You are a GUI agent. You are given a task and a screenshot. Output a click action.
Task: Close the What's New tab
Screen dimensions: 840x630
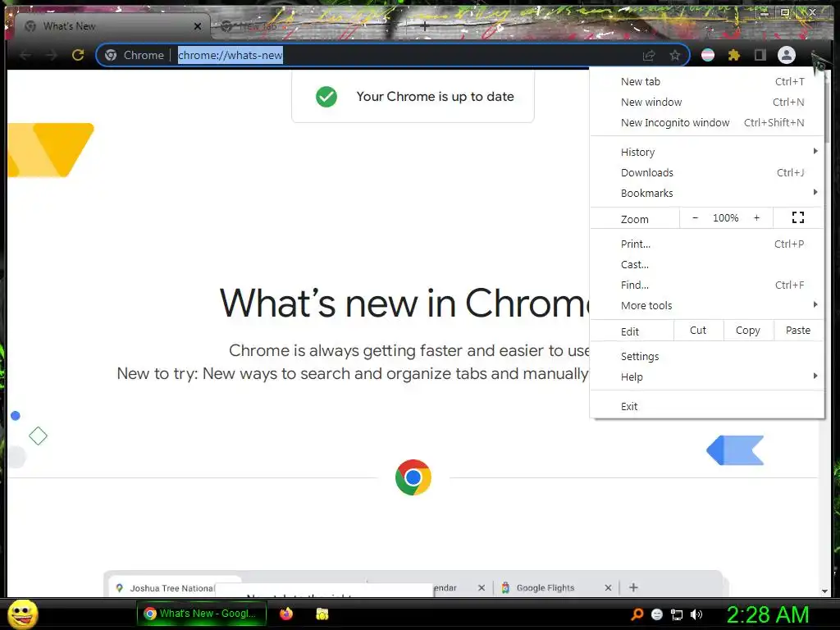pyautogui.click(x=198, y=26)
